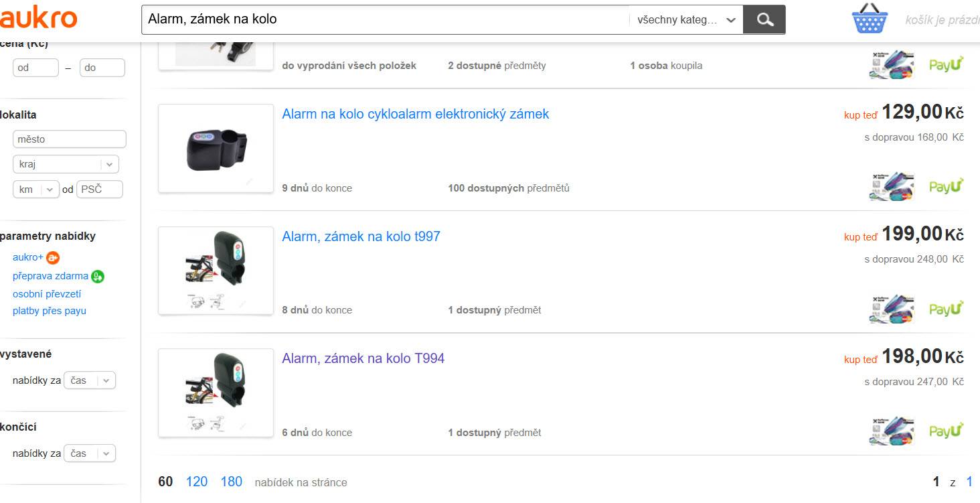Click the město city input field
980x503 pixels.
pos(70,139)
